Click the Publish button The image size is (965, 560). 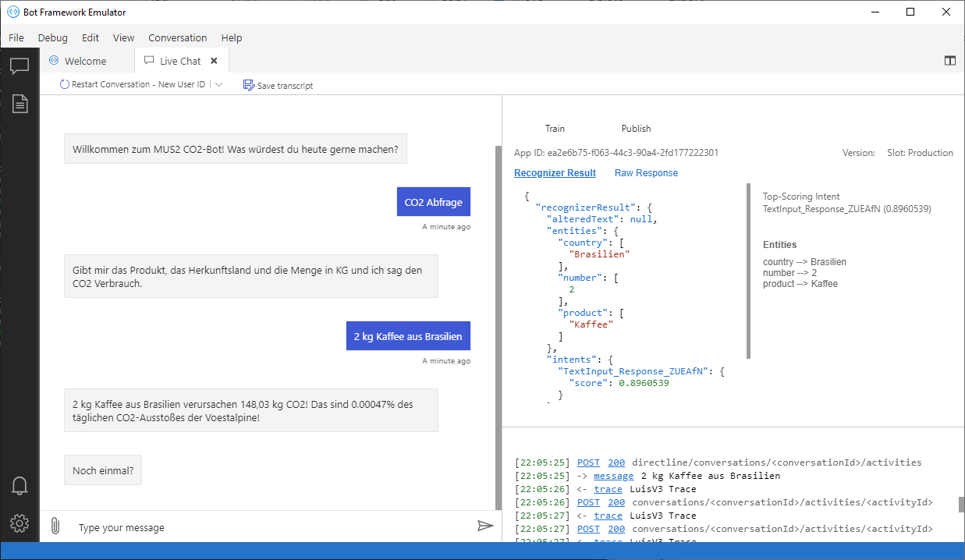pyautogui.click(x=636, y=129)
